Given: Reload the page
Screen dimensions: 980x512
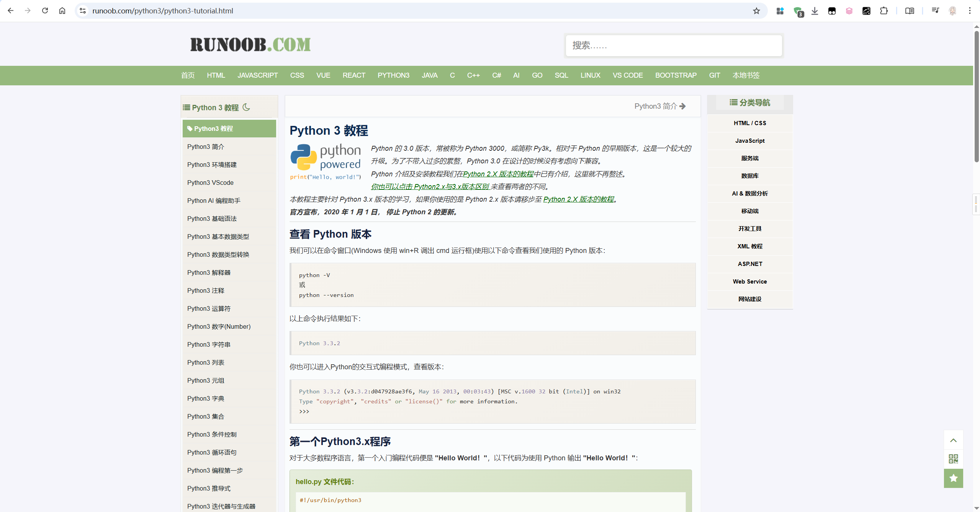Looking at the screenshot, I should (x=45, y=11).
